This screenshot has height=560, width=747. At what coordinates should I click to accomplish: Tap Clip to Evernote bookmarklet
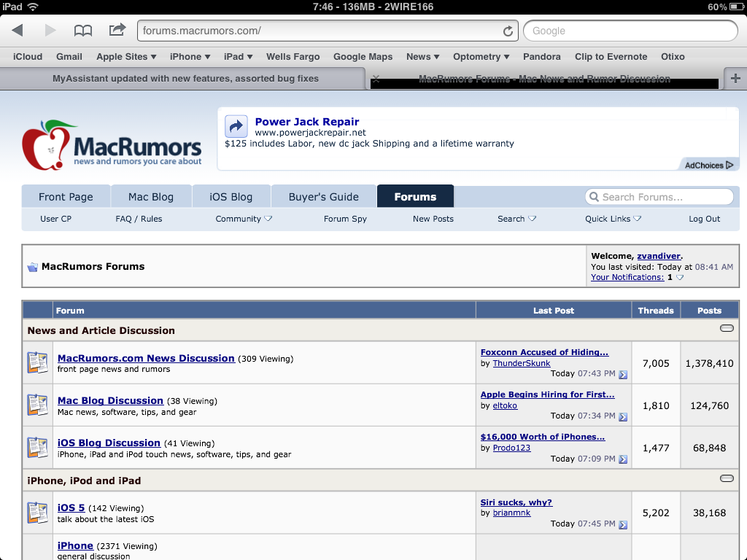pyautogui.click(x=611, y=57)
